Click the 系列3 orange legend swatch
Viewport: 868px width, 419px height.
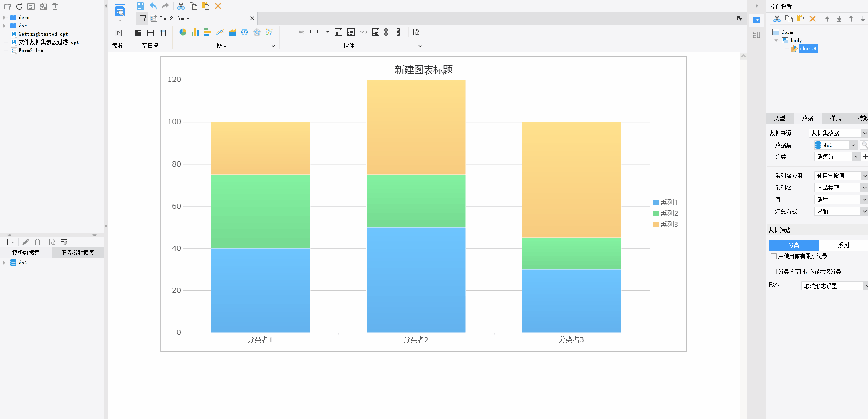pyautogui.click(x=656, y=225)
